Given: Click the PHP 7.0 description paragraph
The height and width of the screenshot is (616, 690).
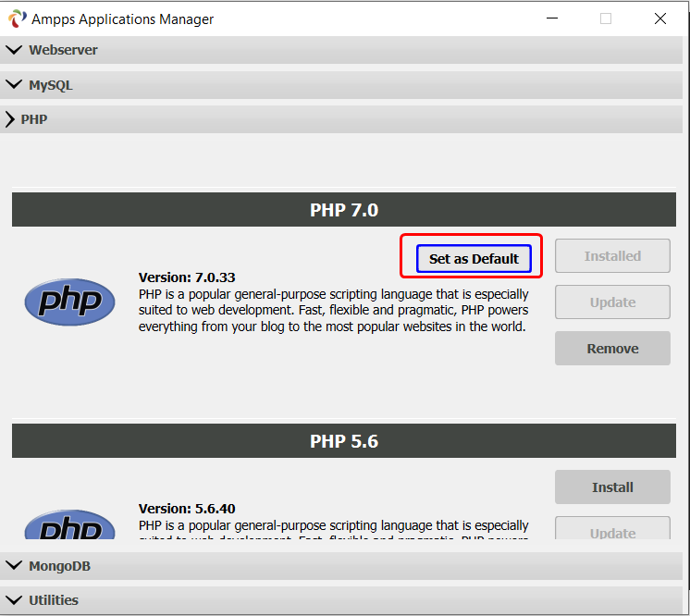Looking at the screenshot, I should [x=334, y=310].
